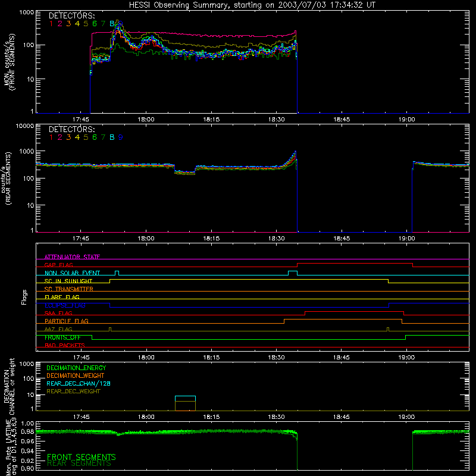Click the REAR SEGMENTS livetime legend text

(x=79, y=464)
